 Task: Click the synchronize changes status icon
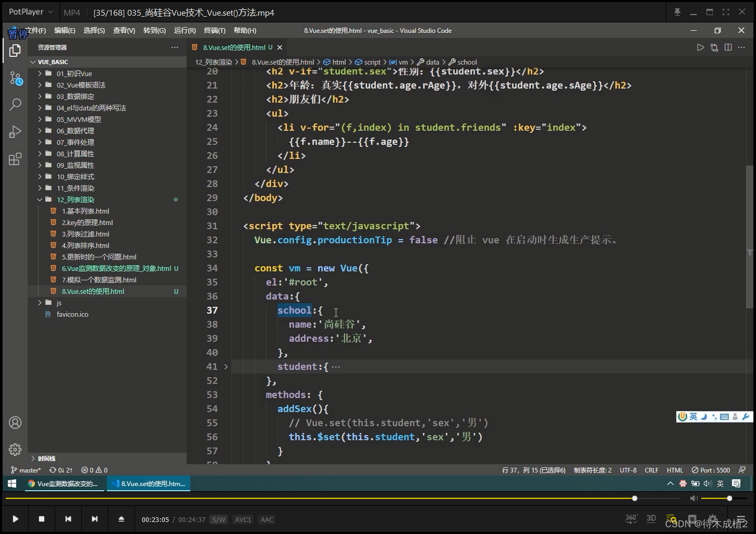click(x=61, y=470)
